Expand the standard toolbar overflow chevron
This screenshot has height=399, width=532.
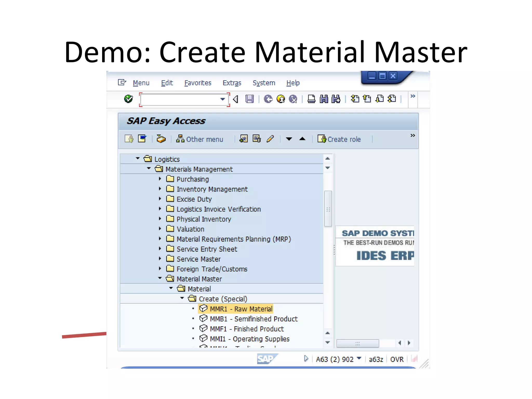pyautogui.click(x=413, y=96)
